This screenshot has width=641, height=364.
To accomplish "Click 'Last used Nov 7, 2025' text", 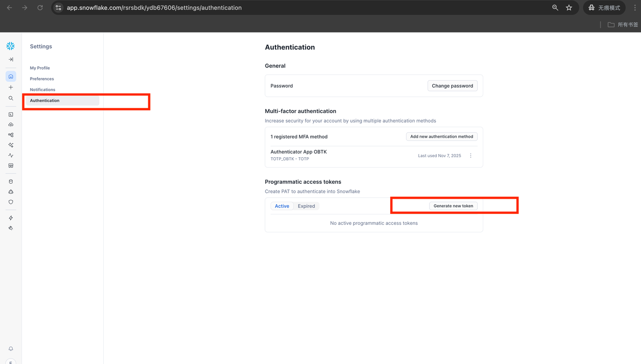I will pyautogui.click(x=440, y=156).
